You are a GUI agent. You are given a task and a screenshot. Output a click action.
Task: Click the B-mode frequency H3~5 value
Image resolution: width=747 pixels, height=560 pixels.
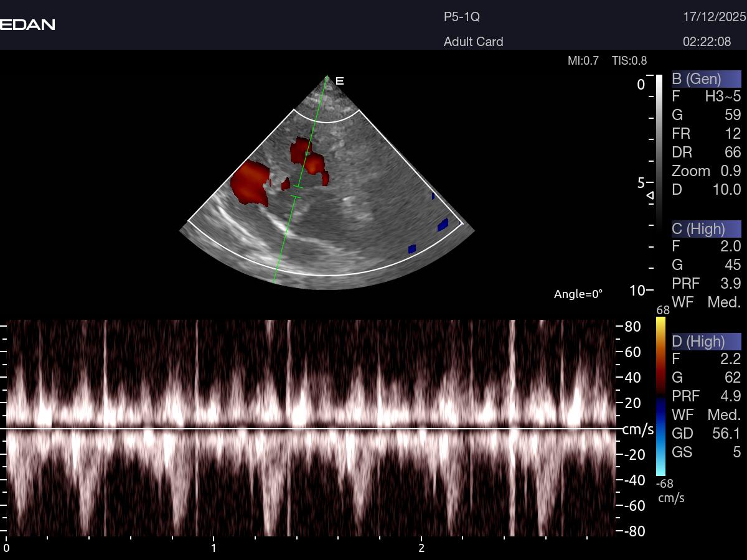(722, 96)
